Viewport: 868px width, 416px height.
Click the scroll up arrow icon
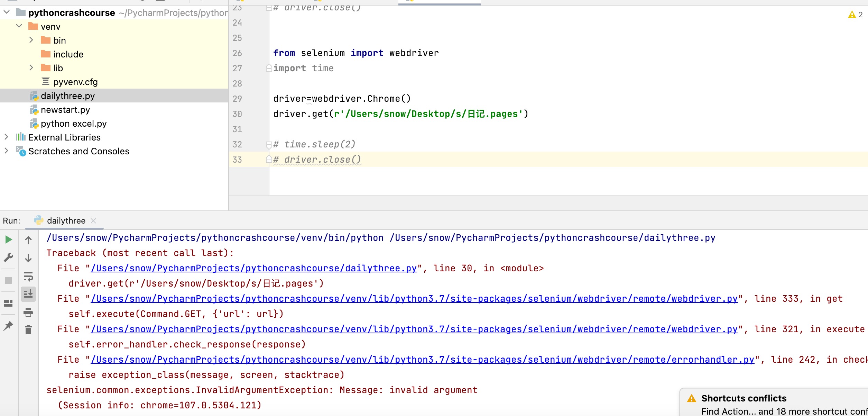[28, 240]
